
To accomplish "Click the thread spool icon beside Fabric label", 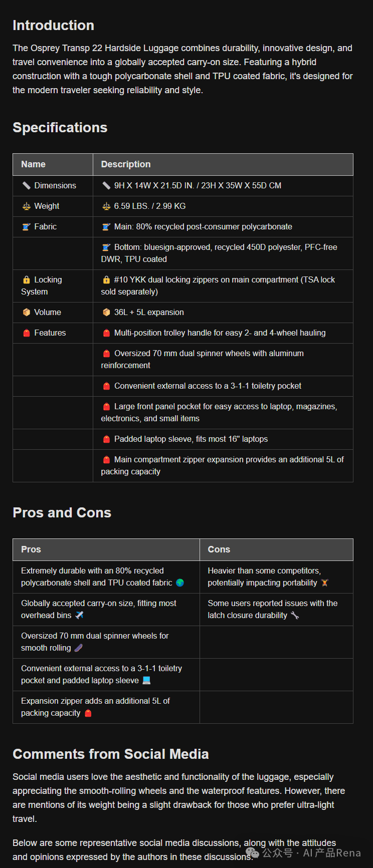I will click(27, 226).
